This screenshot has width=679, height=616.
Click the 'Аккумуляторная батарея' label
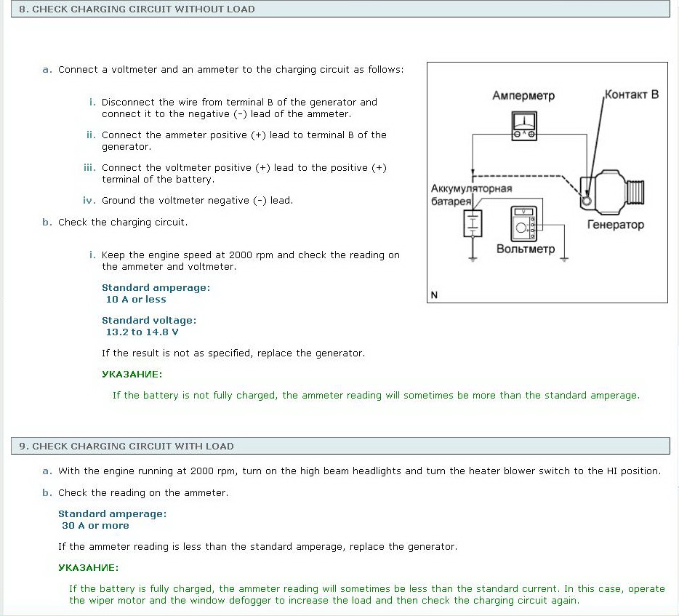[x=471, y=194]
